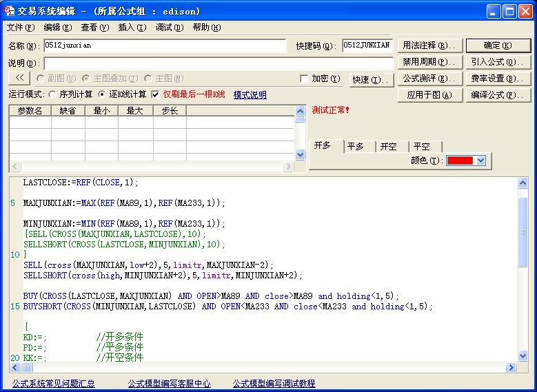Click the MINJUNXIAN:=MIN code line
The height and width of the screenshot is (392, 537).
point(124,224)
